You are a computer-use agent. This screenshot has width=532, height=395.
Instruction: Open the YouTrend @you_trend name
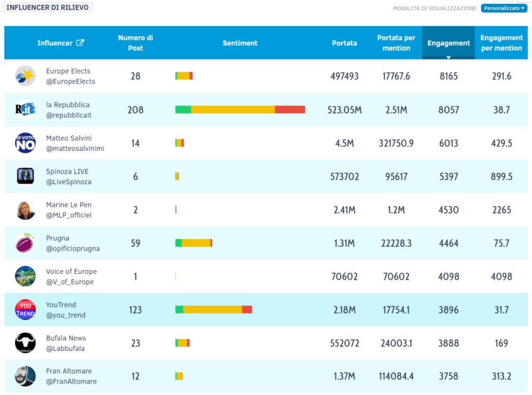[66, 310]
